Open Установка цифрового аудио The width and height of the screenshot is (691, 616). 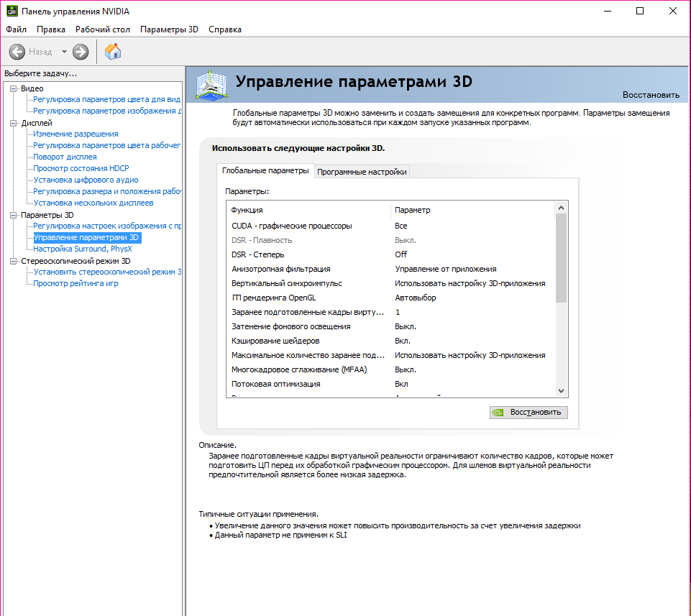coord(86,180)
